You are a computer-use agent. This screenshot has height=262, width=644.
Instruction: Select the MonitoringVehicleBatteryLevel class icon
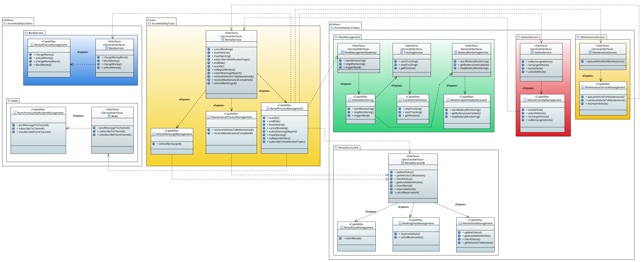tap(448, 100)
